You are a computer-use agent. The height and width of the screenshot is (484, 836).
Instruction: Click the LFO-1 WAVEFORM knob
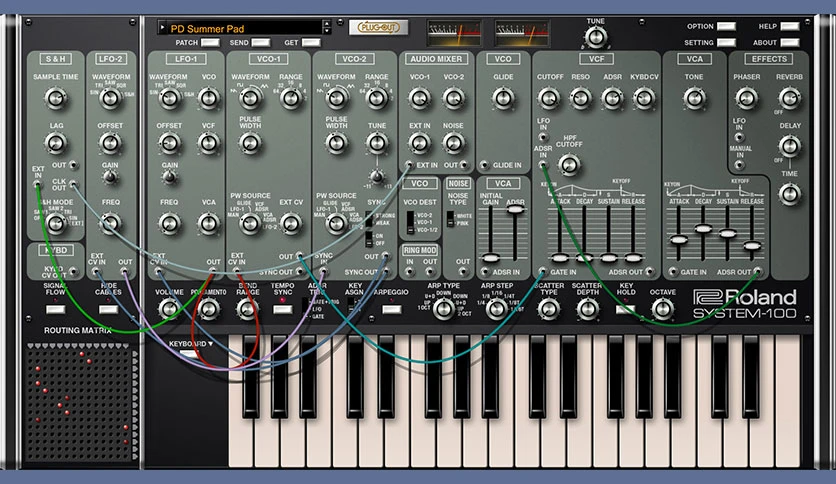coord(170,99)
